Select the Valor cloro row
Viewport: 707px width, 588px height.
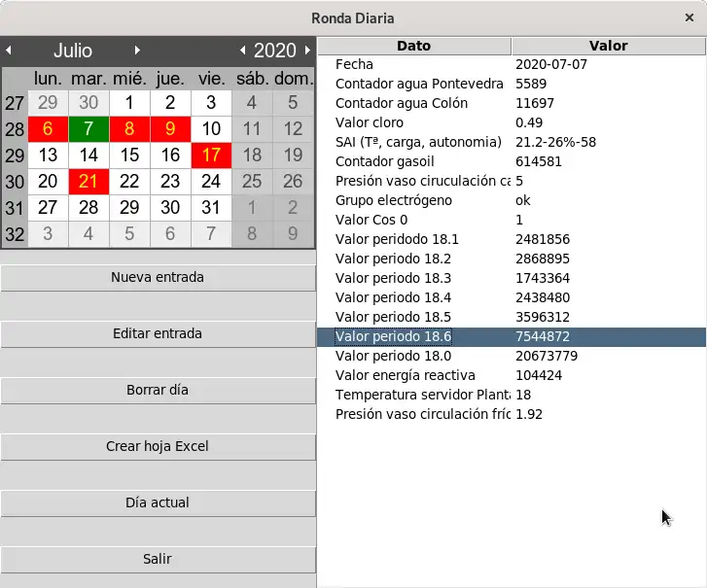click(x=512, y=122)
